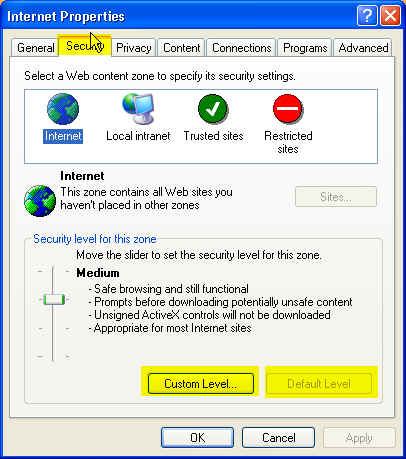Switch to the Connections tab
This screenshot has width=406, height=459.
pos(241,48)
